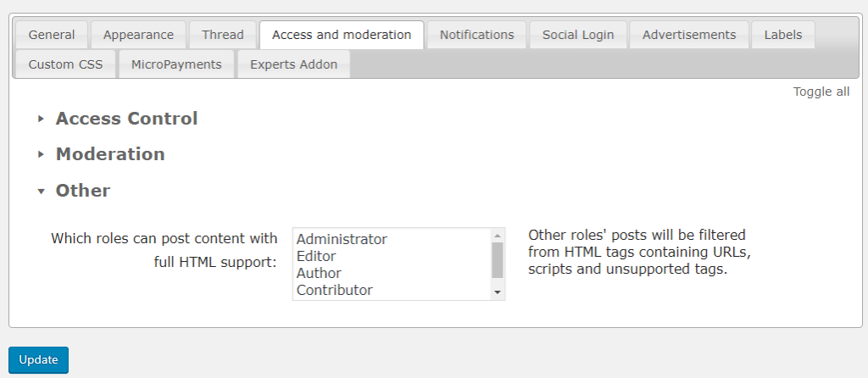Screen dimensions: 868x378
Task: Switch to the Experts Addon tab
Action: 293,64
